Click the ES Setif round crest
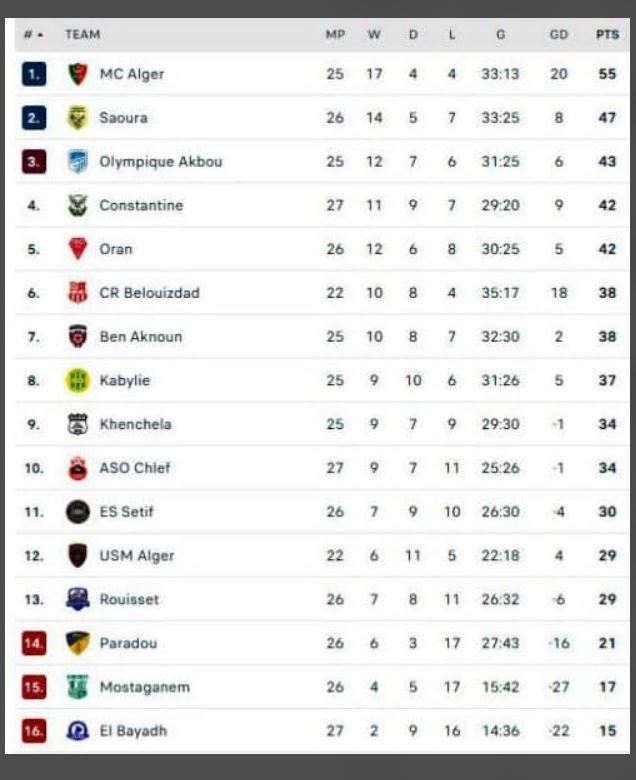Viewport: 636px width, 780px height. 77,512
